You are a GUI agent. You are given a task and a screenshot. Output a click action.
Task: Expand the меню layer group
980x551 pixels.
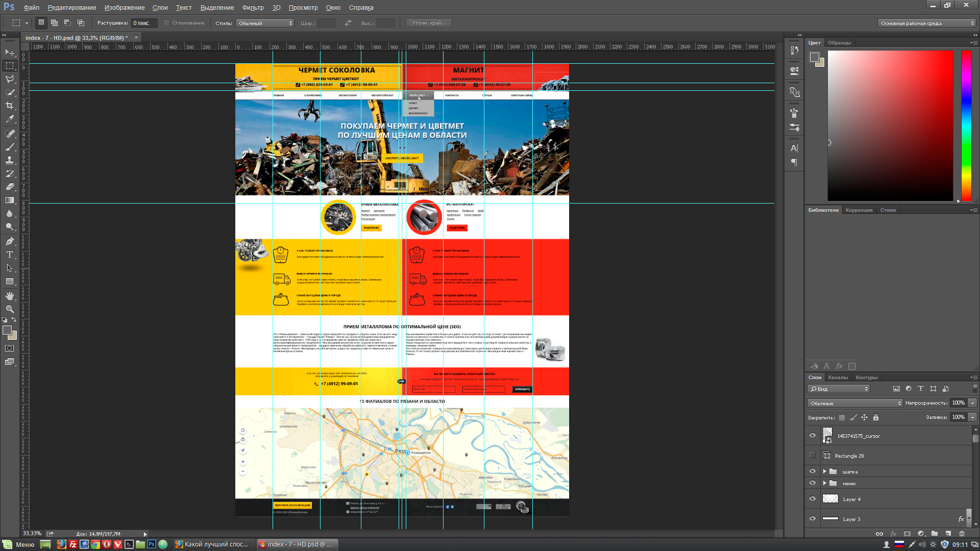pyautogui.click(x=824, y=483)
